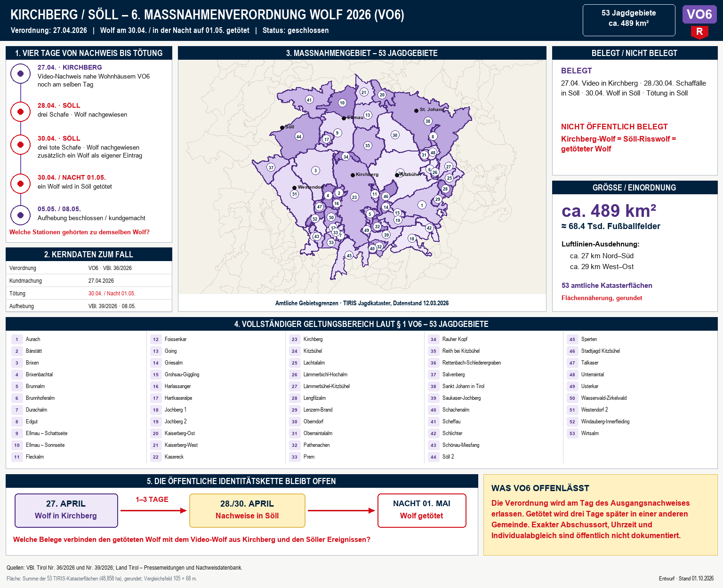Click the number 34 badge beside Rauher Kopf
The height and width of the screenshot is (588, 723).
click(x=434, y=339)
